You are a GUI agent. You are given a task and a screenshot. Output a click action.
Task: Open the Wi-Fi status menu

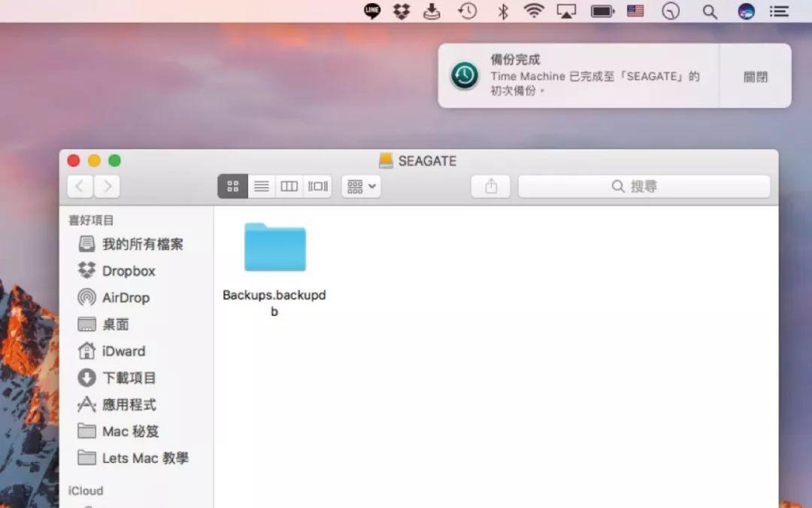coord(534,11)
